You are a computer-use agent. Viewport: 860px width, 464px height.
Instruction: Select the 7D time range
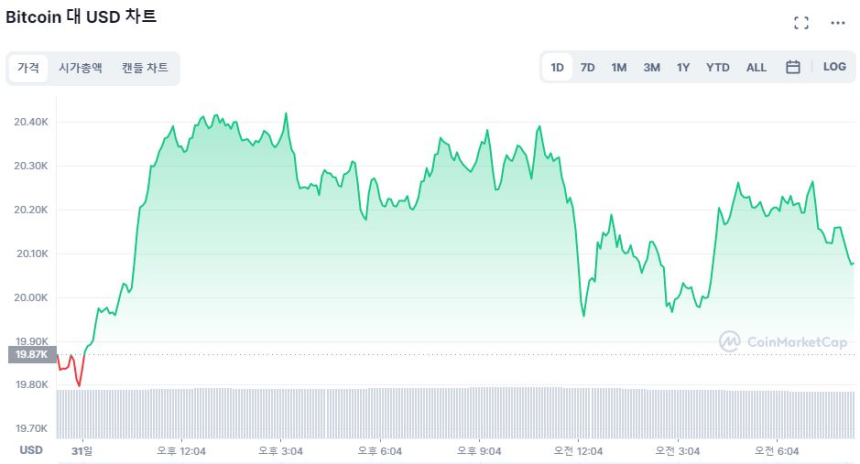point(588,67)
